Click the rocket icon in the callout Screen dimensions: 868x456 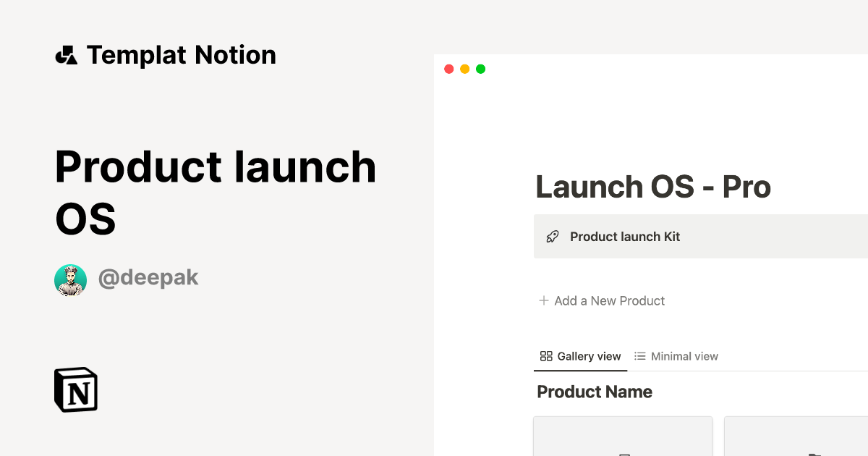553,236
